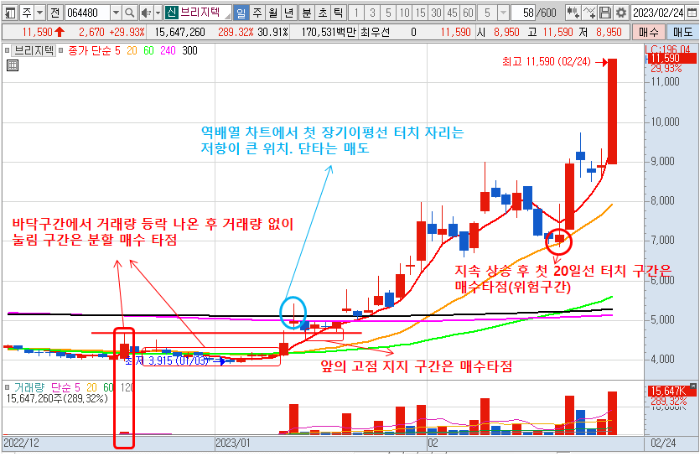Expand the speaker icon dropdown arrow
The width and height of the screenshot is (700, 454).
158,12
